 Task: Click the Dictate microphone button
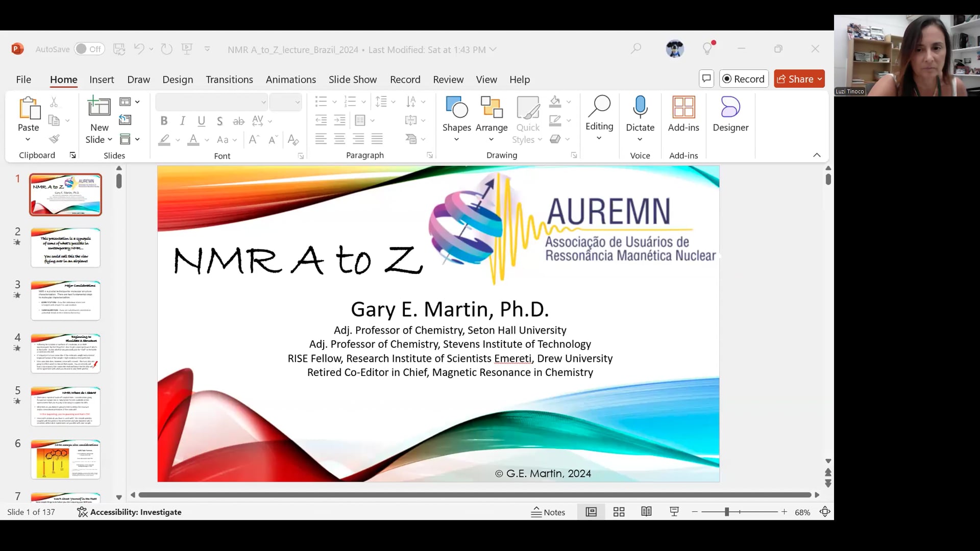[x=640, y=119]
